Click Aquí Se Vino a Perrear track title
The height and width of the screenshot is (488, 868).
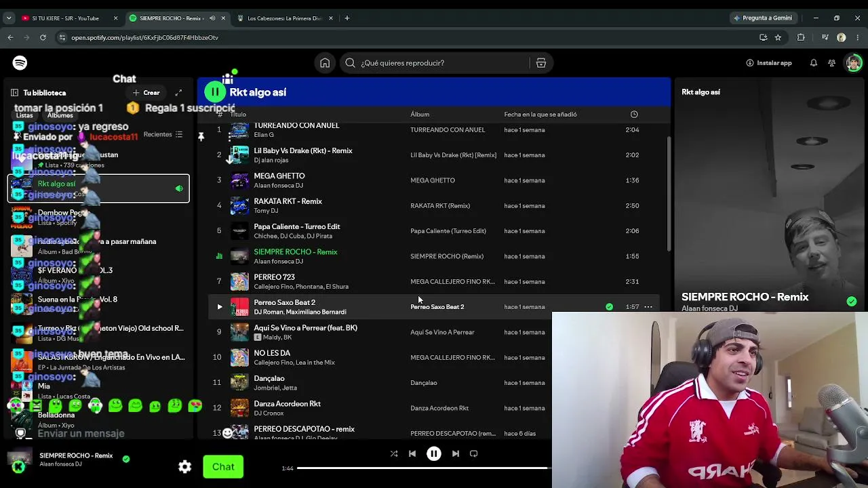[305, 328]
